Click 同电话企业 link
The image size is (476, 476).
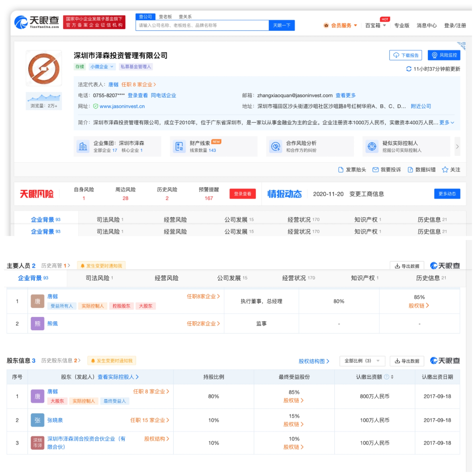point(163,95)
